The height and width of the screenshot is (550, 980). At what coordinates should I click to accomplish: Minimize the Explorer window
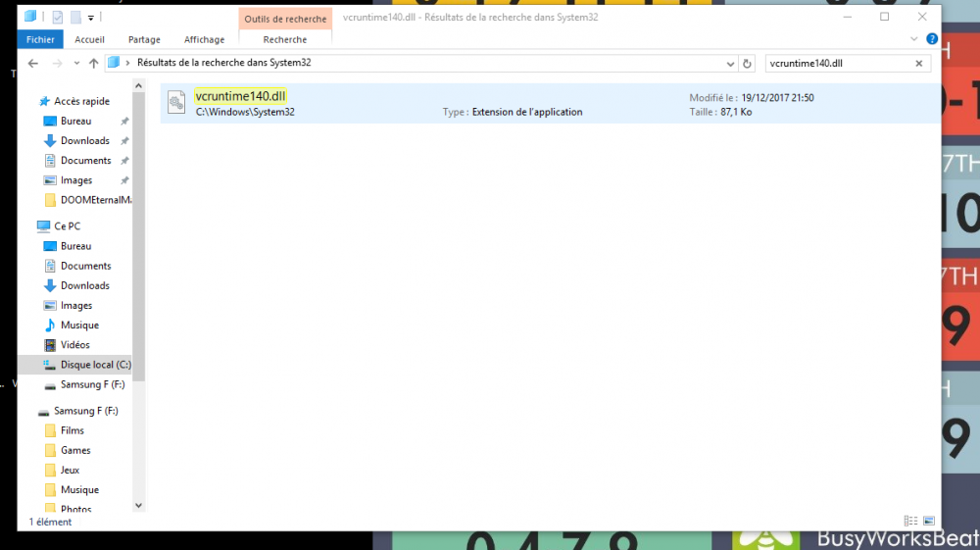848,17
